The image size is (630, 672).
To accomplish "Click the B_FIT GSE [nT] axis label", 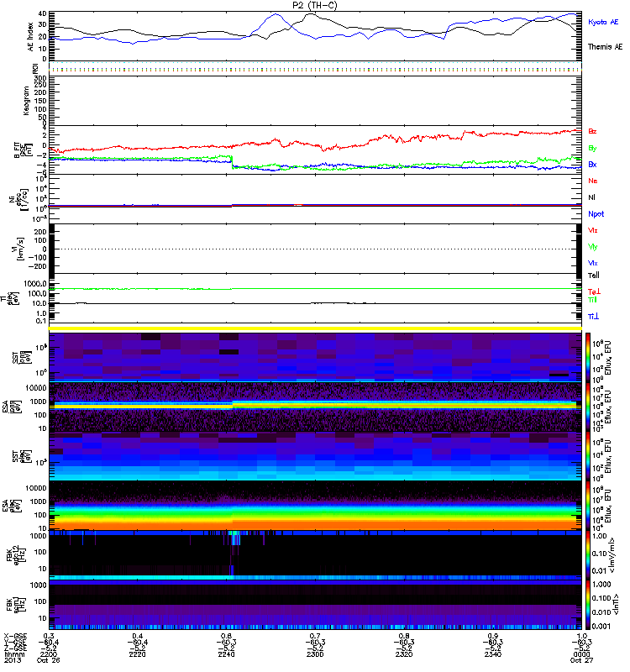I will [x=24, y=150].
